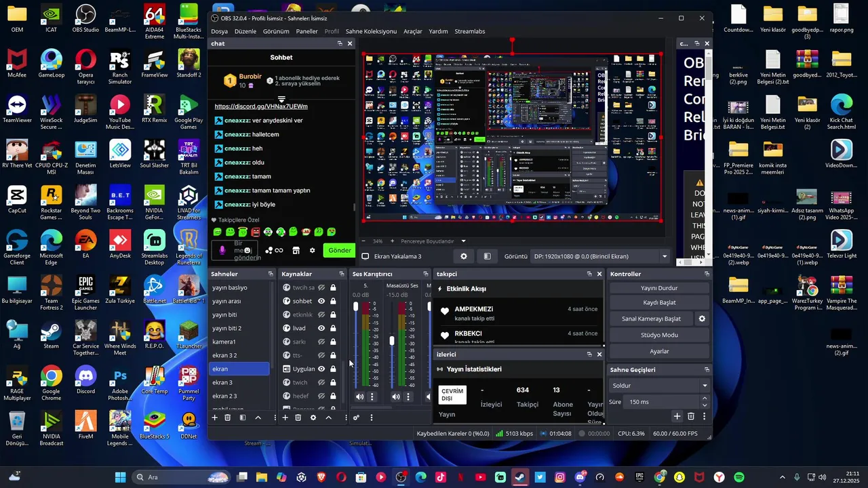Move source up using arrow in Kaynaklar toolbar
This screenshot has height=488, width=868.
point(328,418)
